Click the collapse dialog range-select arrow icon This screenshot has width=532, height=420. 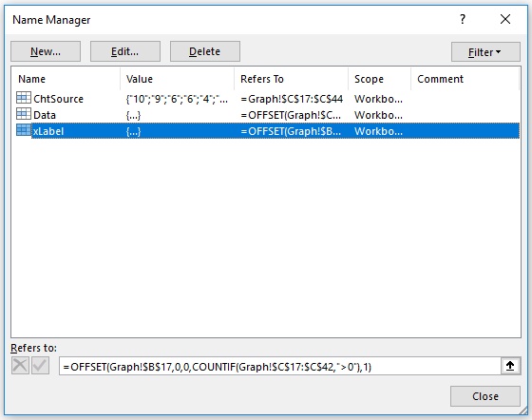pos(510,366)
